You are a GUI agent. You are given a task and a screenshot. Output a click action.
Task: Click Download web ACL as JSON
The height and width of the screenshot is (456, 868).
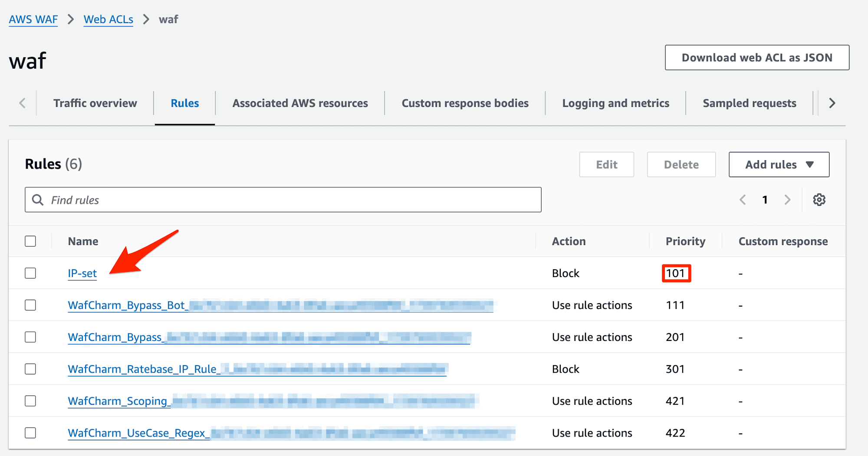(757, 57)
